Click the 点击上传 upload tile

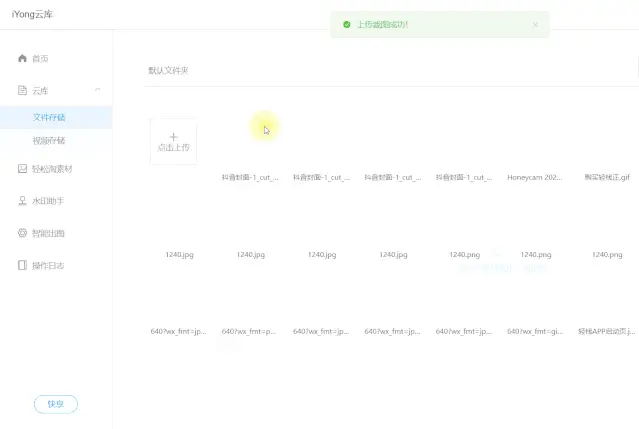pyautogui.click(x=173, y=141)
